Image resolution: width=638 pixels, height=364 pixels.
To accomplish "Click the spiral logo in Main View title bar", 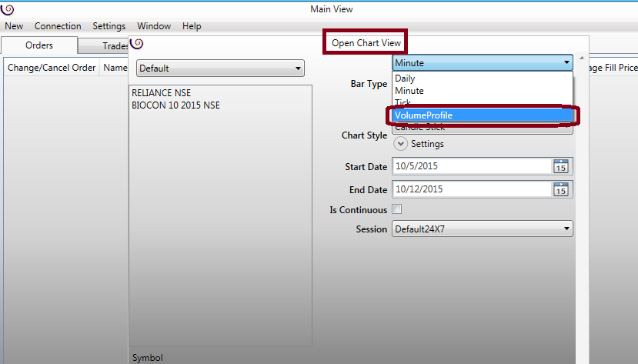I will click(8, 9).
